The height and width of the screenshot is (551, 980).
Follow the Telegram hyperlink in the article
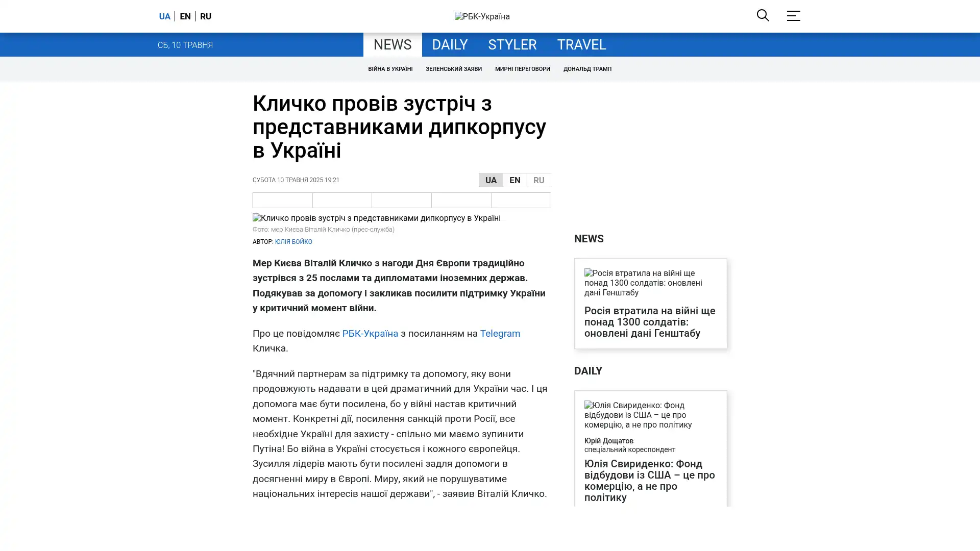tap(500, 334)
